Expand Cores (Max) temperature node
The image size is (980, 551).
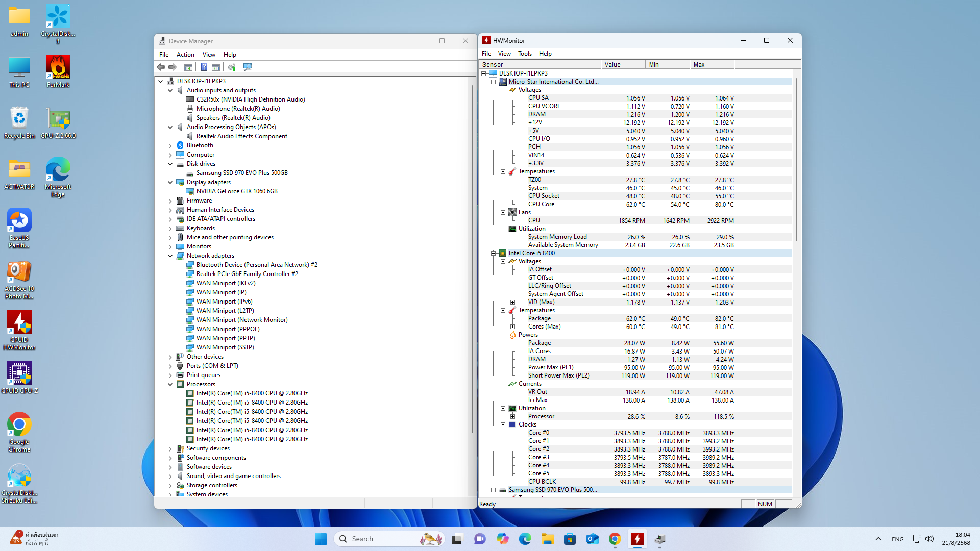point(512,327)
